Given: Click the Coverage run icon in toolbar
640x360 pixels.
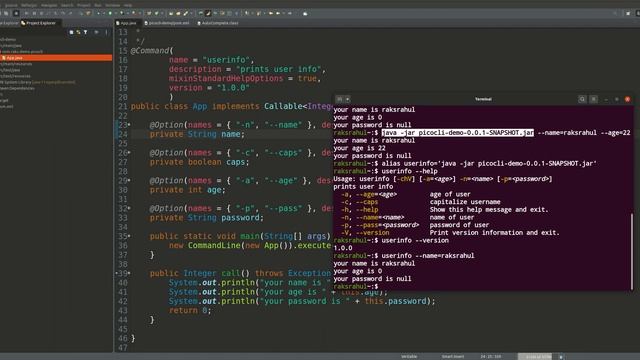Looking at the screenshot, I should point(122,13).
